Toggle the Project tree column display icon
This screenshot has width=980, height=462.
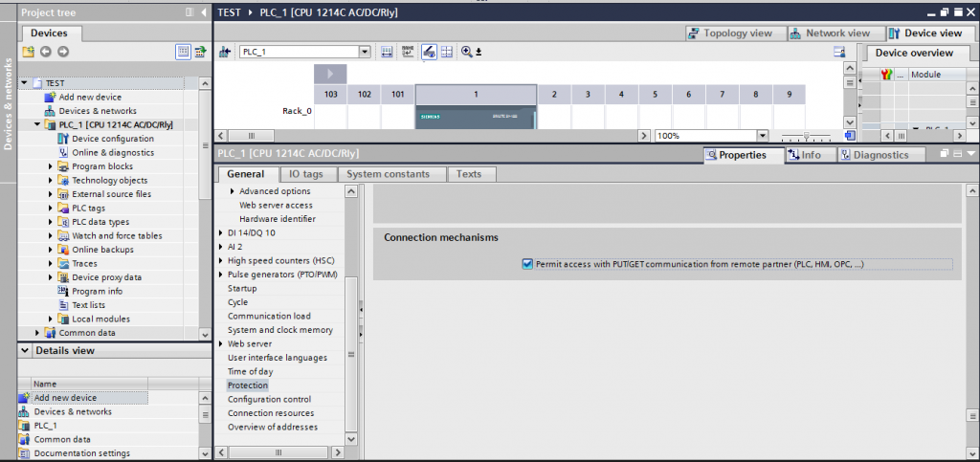pos(183,52)
